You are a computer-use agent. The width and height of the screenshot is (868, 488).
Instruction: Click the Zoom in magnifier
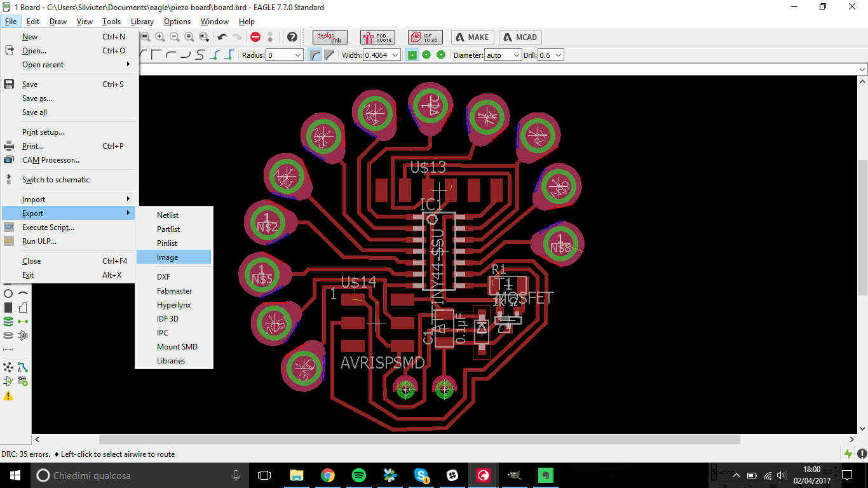[160, 37]
